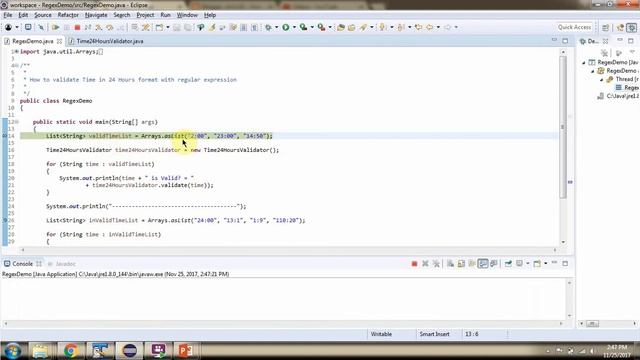Open Chrome from the Windows taskbar
This screenshot has width=640, height=360.
(71, 351)
